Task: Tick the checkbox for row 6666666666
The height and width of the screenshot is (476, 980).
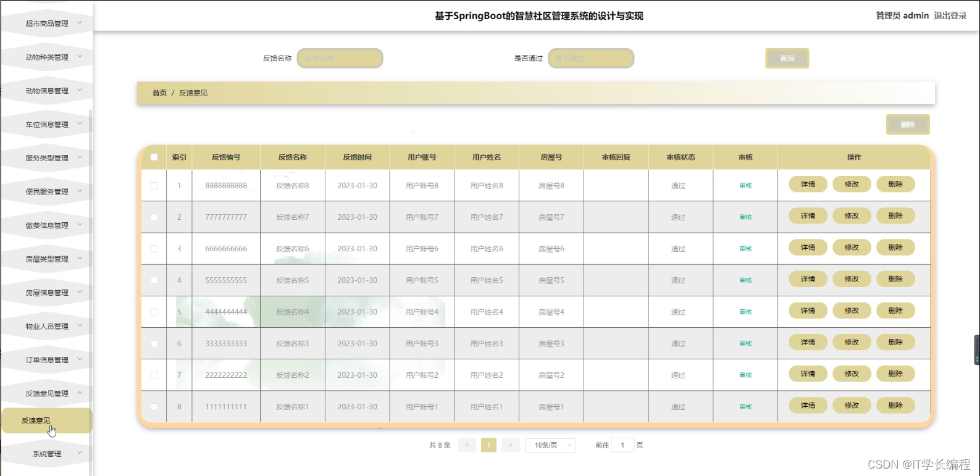Action: pyautogui.click(x=154, y=249)
